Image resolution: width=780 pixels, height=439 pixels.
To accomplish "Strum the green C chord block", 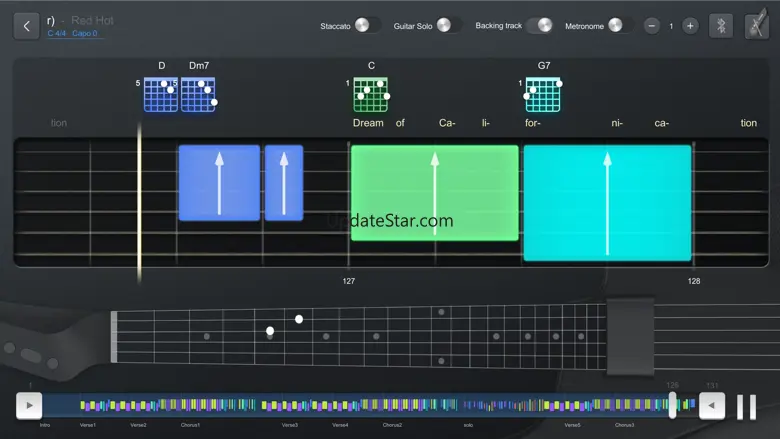I will (x=434, y=192).
